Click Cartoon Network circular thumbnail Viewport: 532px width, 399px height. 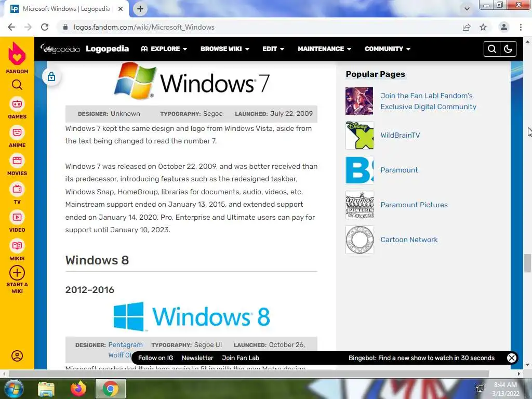[360, 240]
